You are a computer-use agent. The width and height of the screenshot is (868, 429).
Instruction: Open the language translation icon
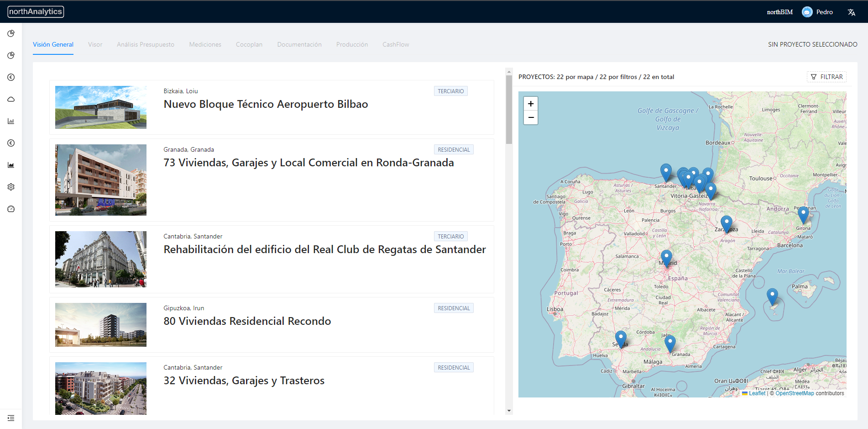pyautogui.click(x=851, y=12)
